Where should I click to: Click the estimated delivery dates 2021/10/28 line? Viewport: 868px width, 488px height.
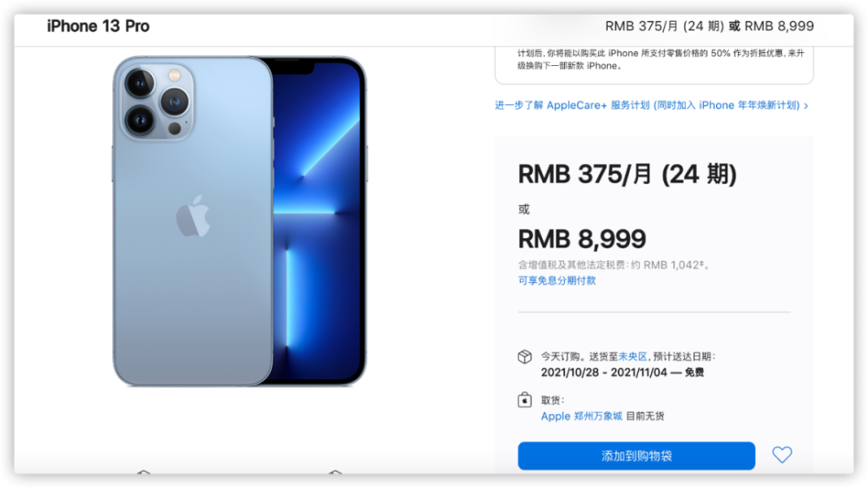[x=622, y=373]
